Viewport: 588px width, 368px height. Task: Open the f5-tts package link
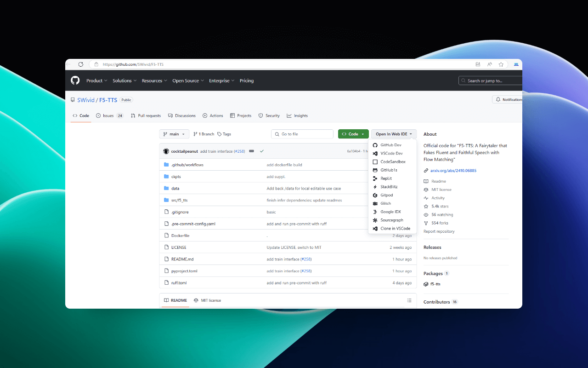[435, 284]
